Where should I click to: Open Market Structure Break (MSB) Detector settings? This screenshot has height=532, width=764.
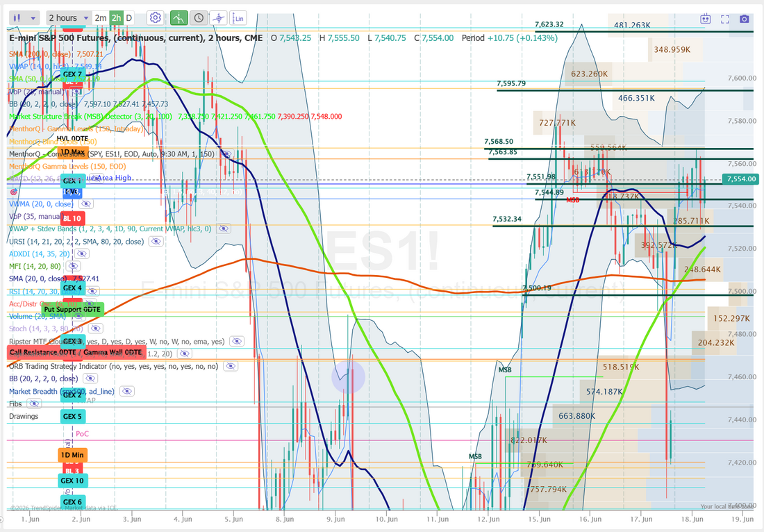(90, 117)
